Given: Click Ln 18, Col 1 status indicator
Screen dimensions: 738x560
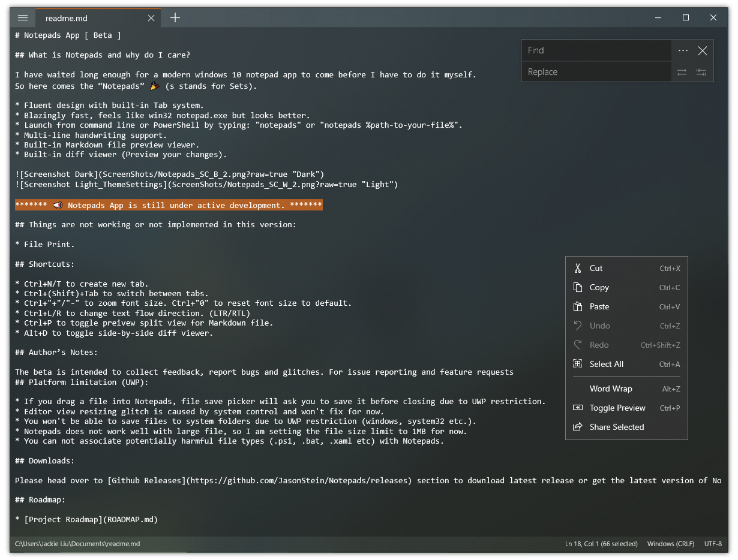Looking at the screenshot, I should pyautogui.click(x=601, y=544).
